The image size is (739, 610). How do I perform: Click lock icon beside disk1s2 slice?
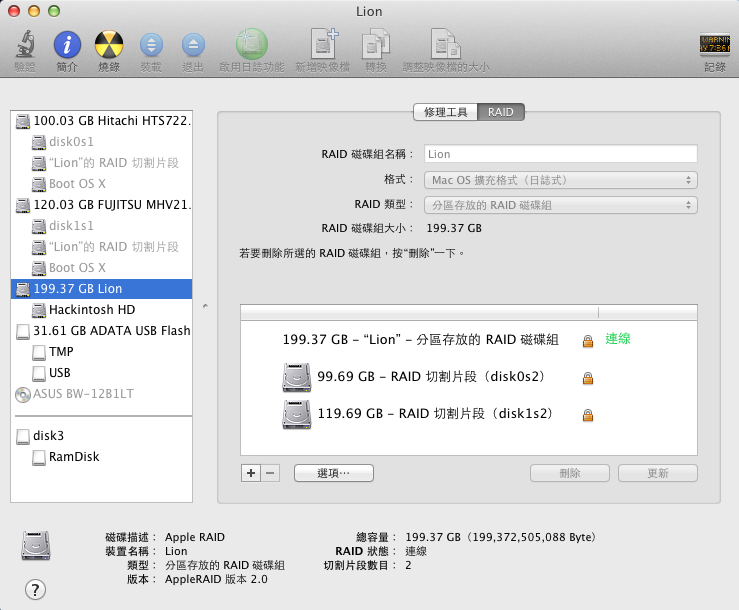coord(588,415)
